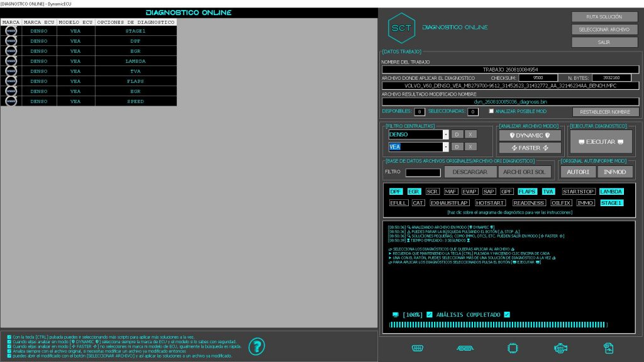Open the help question mark icon
Image resolution: width=644 pixels, height=362 pixels.
click(257, 347)
